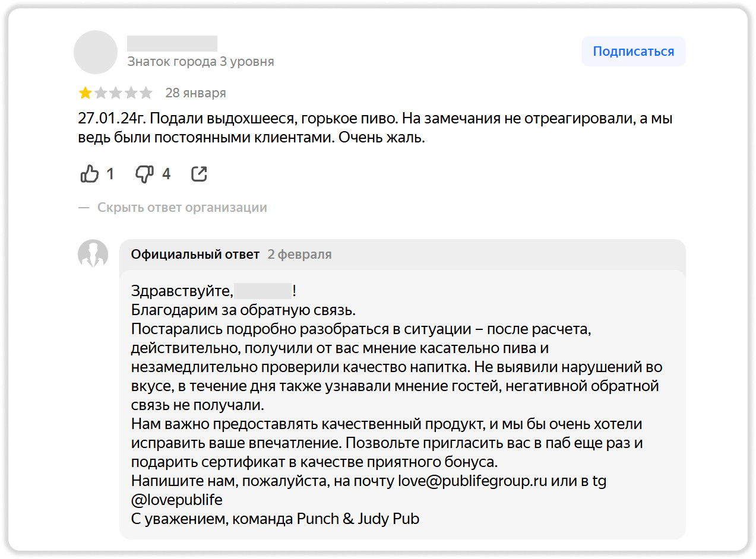Open the love@publifegroup.ru email address

click(472, 481)
